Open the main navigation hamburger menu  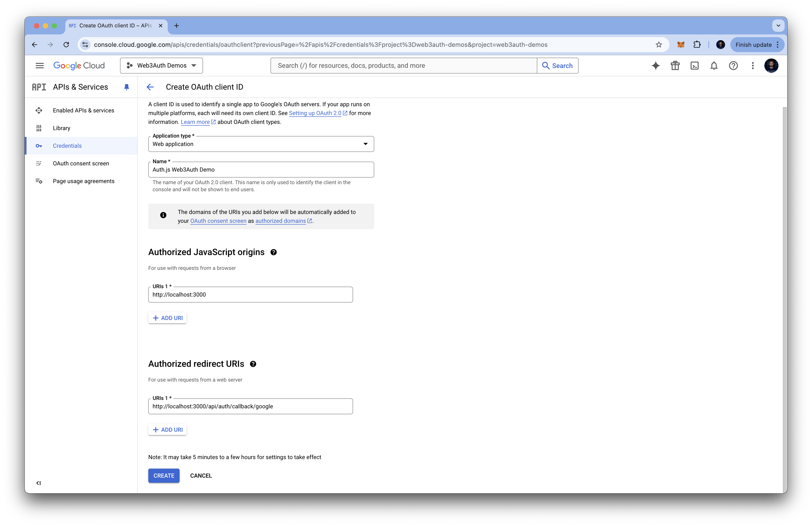point(39,66)
